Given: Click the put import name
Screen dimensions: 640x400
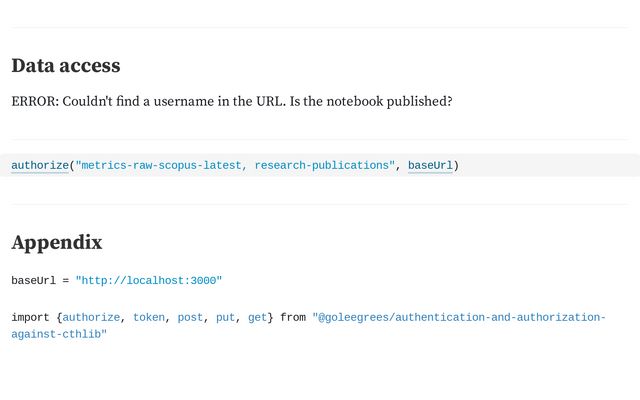Looking at the screenshot, I should 225,317.
